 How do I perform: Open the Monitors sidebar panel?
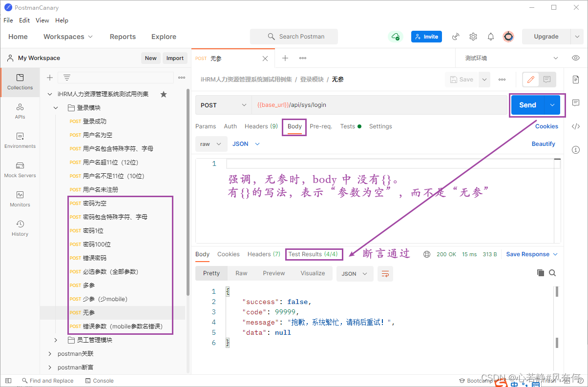tap(20, 199)
